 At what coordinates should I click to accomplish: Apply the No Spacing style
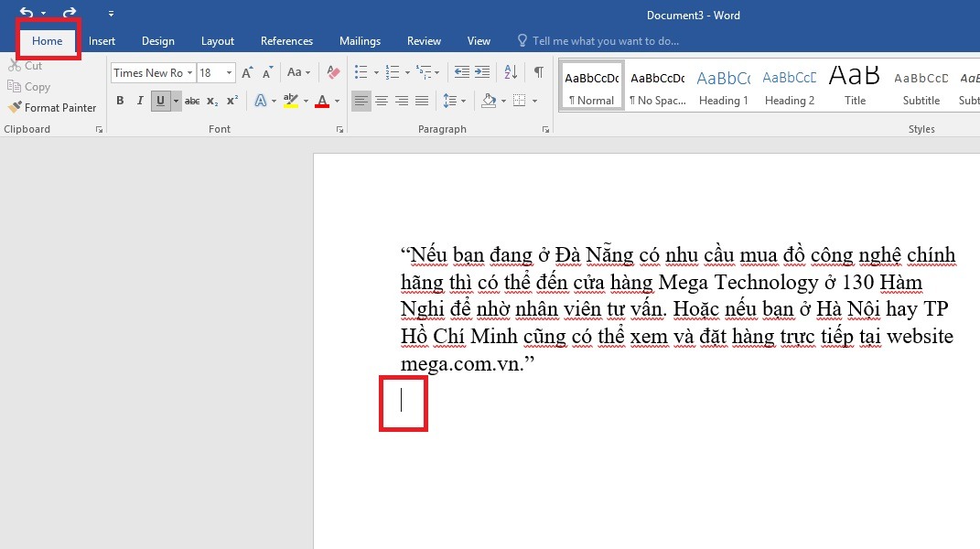658,86
